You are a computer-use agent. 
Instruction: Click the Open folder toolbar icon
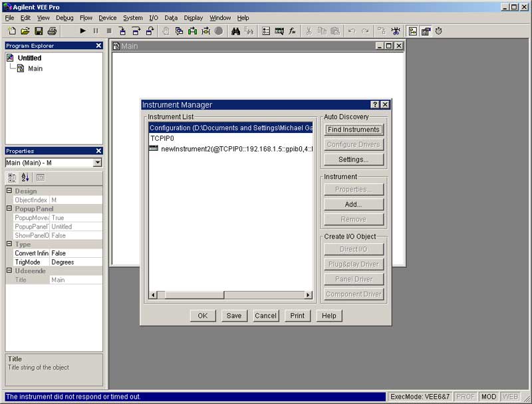tap(25, 31)
